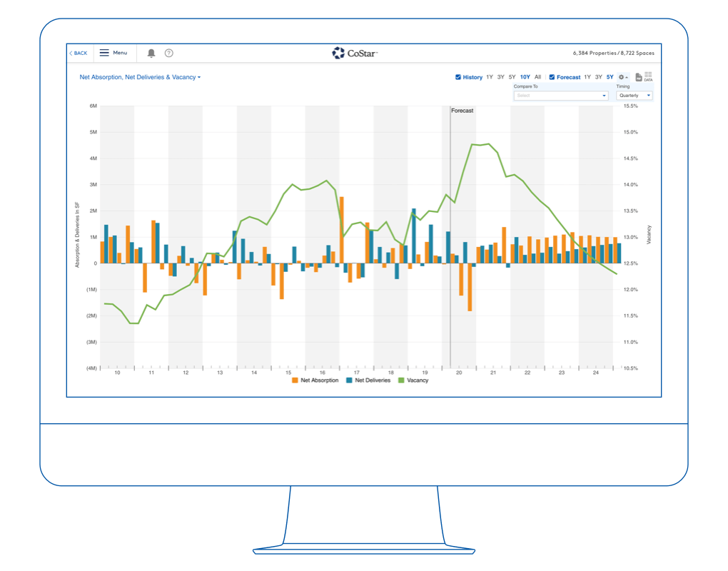Select History 3Y range
The height and width of the screenshot is (571, 728).
point(500,77)
